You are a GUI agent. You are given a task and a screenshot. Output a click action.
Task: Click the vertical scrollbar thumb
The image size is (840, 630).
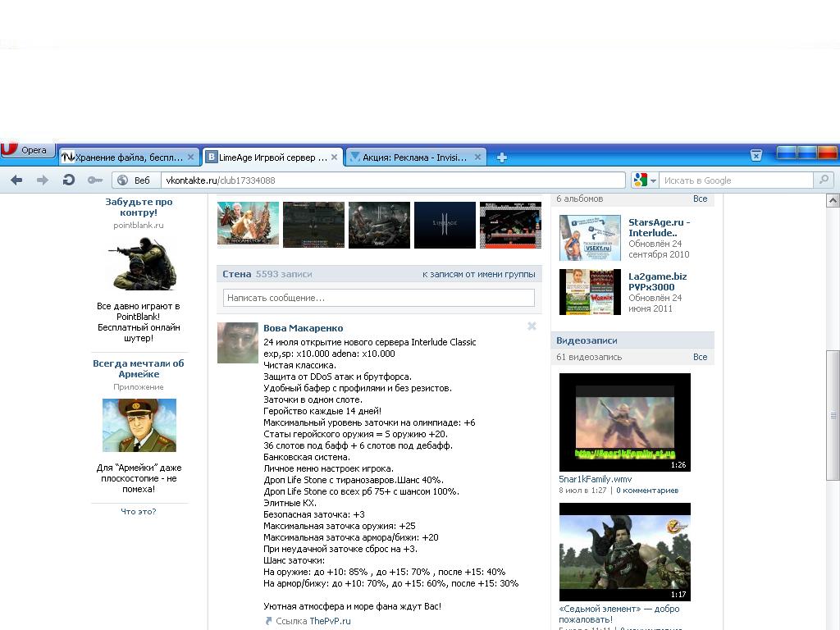(x=833, y=415)
